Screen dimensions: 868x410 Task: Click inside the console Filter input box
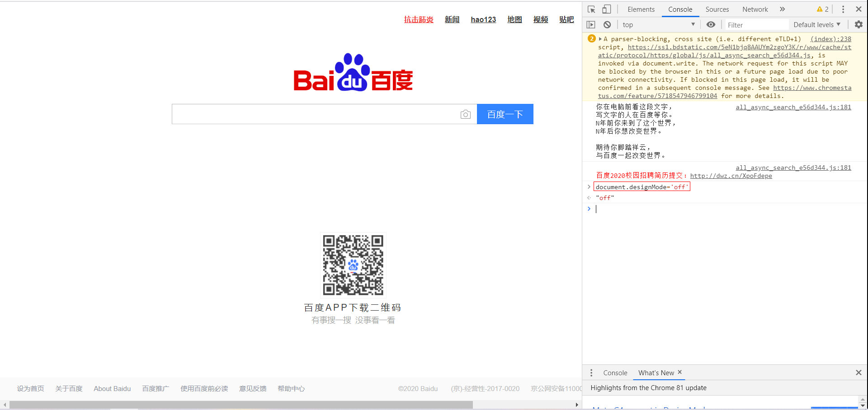pos(757,24)
